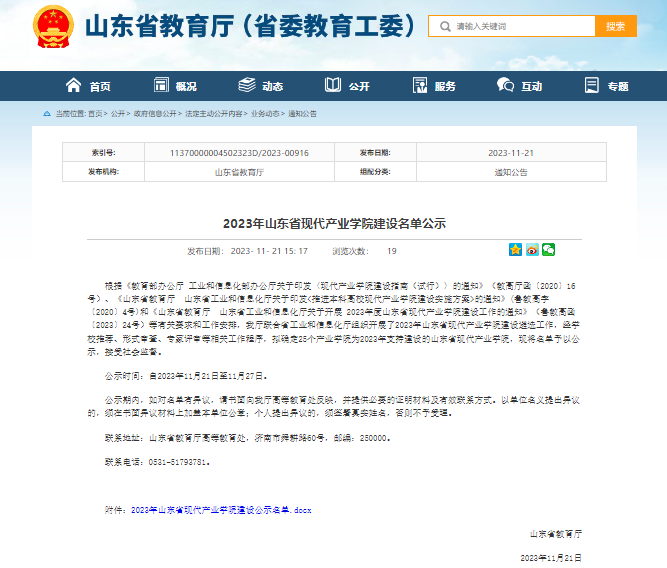Click the 互动 chat bubbles icon
The image size is (667, 568).
(505, 86)
